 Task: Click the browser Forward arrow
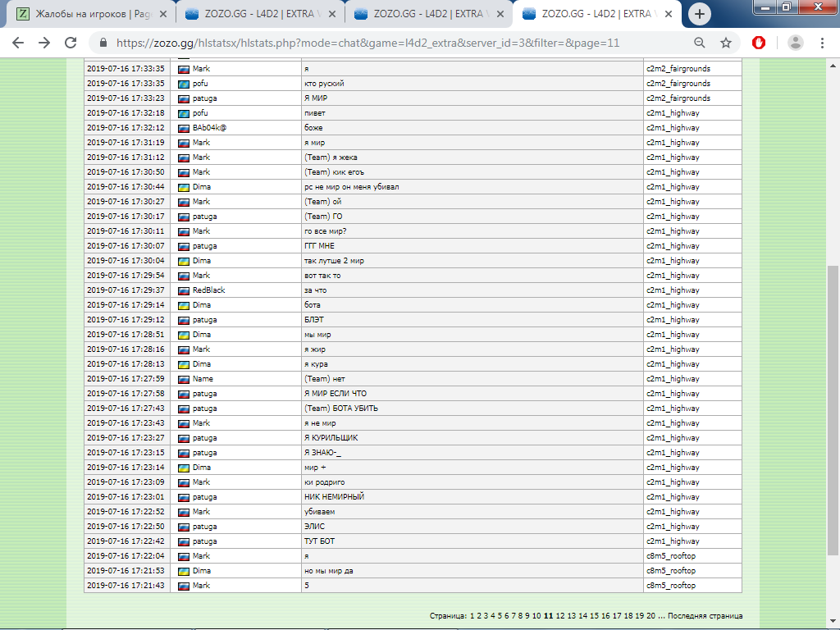(44, 43)
